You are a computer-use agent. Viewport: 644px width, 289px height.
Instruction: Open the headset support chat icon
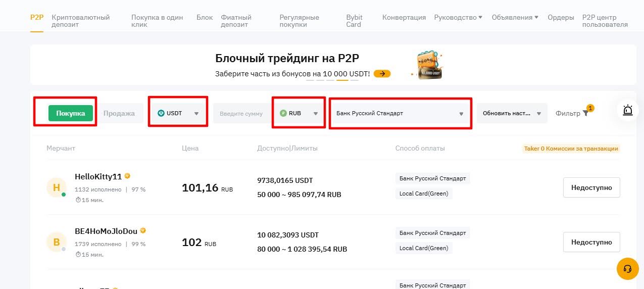pos(628,268)
